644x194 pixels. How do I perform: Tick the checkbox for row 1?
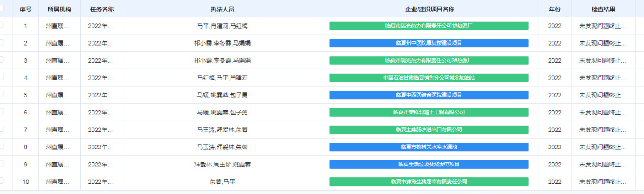(1, 25)
